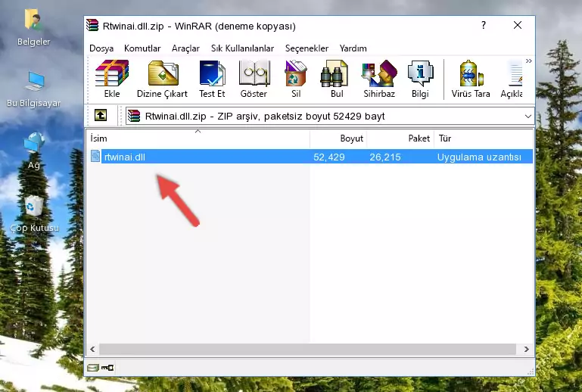Click the Dizine Çıkart extract icon
Viewport: 582px width, 392px height.
tap(162, 79)
